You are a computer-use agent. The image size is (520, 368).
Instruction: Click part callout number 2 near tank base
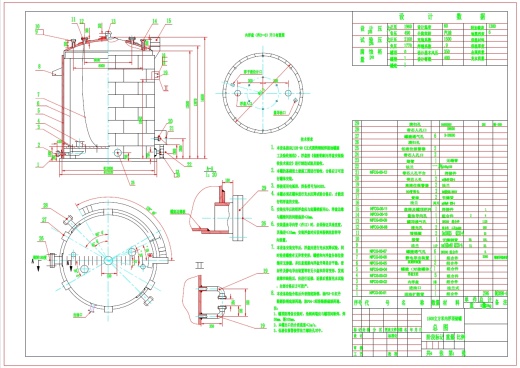pos(39,145)
